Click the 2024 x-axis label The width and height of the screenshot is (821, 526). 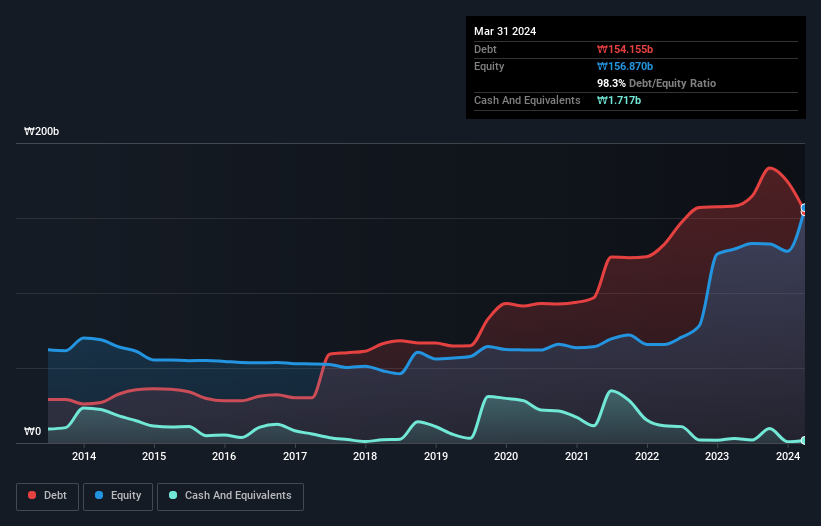coord(788,456)
